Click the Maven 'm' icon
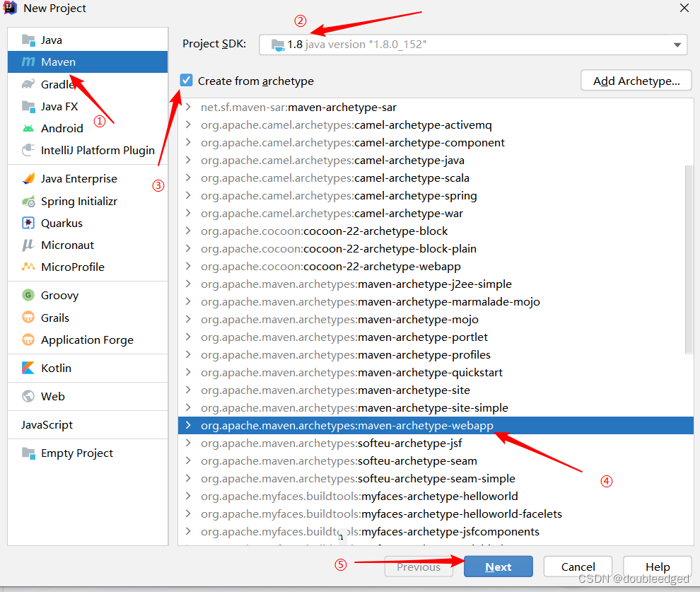The width and height of the screenshot is (700, 592). [x=28, y=62]
